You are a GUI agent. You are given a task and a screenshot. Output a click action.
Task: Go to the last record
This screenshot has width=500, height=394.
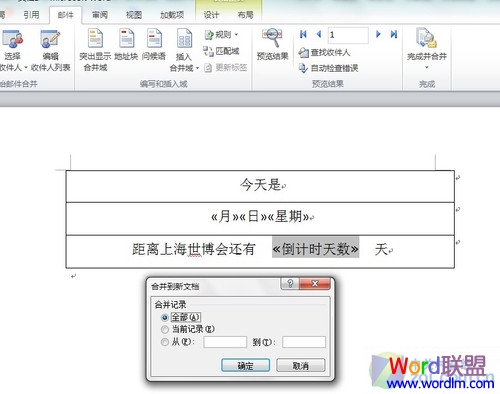tap(394, 34)
